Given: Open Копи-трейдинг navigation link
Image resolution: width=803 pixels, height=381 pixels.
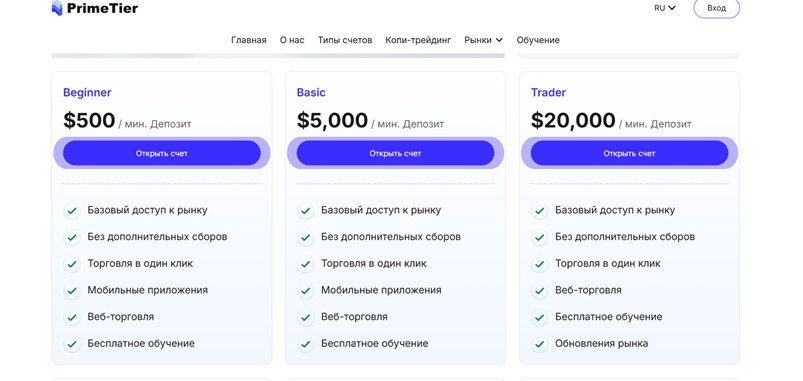Looking at the screenshot, I should tap(418, 40).
